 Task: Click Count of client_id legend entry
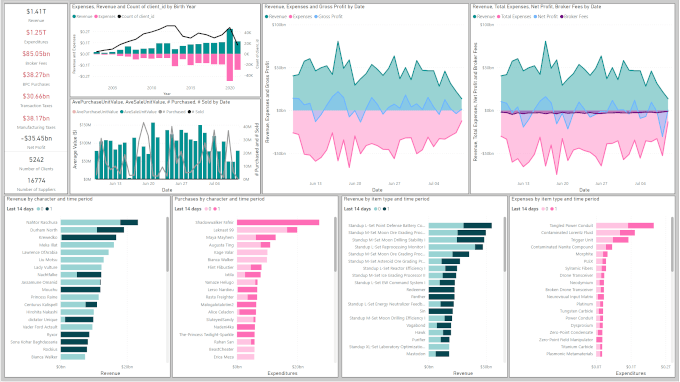(x=136, y=16)
